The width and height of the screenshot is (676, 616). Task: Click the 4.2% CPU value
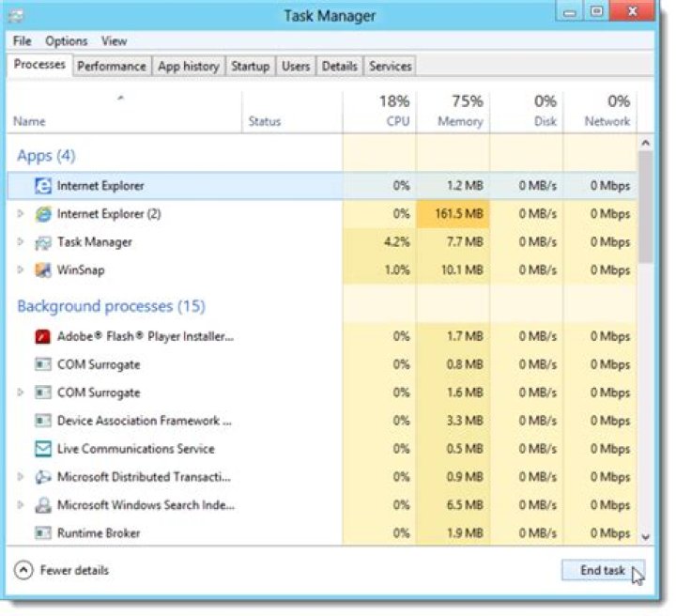pyautogui.click(x=396, y=242)
